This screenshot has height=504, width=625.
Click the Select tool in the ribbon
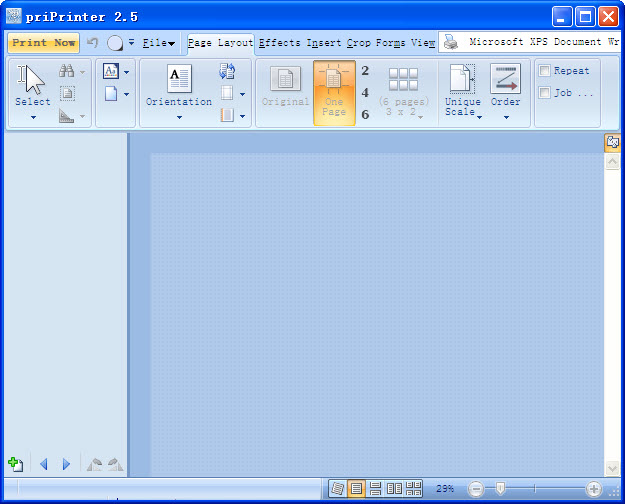(x=32, y=90)
